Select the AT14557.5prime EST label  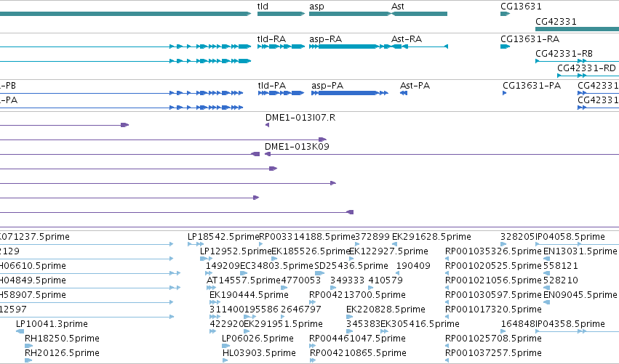(244, 280)
